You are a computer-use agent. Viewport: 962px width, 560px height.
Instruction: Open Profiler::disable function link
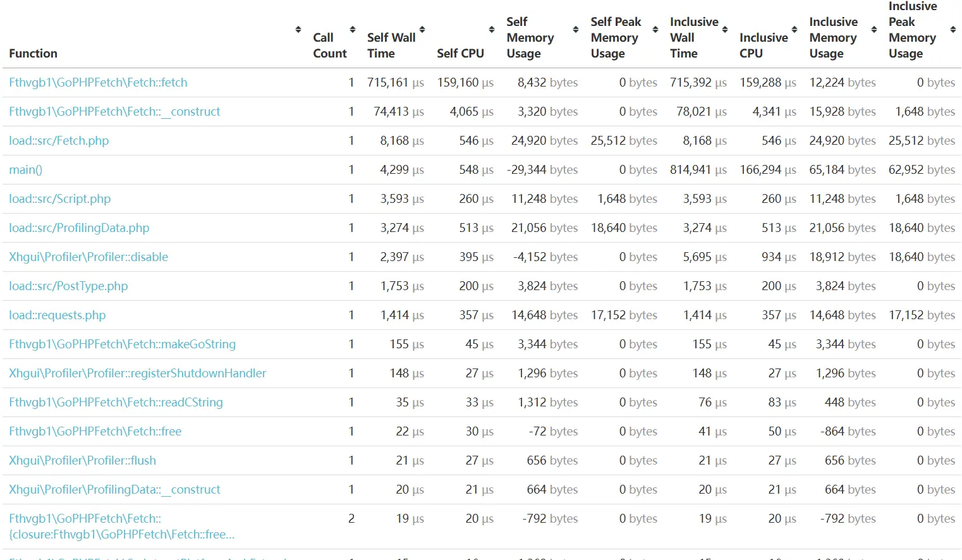coord(88,257)
